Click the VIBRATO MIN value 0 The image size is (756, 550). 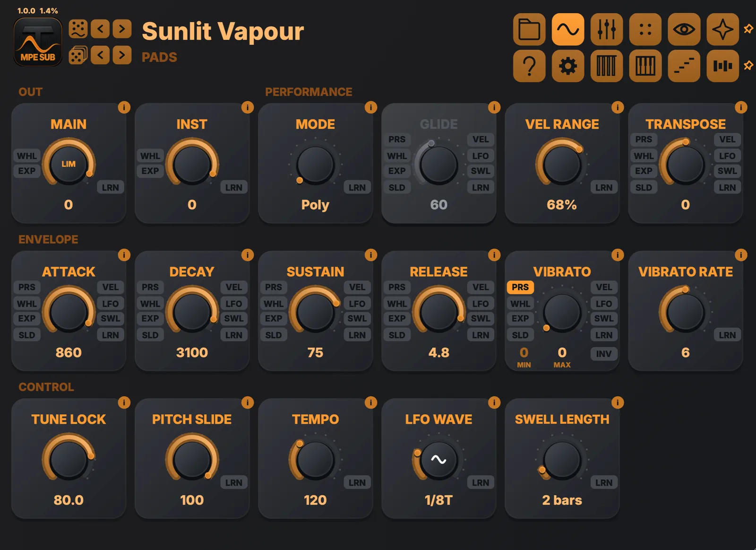tap(524, 352)
